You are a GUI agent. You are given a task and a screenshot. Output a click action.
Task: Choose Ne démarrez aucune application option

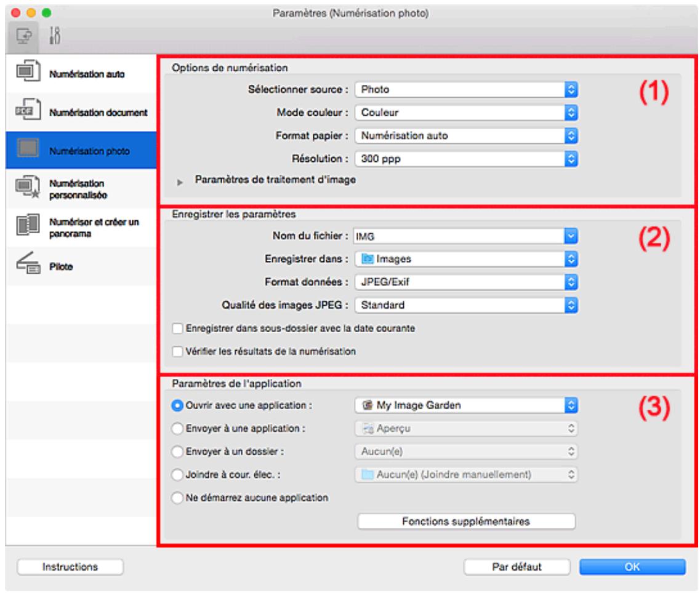pos(178,498)
